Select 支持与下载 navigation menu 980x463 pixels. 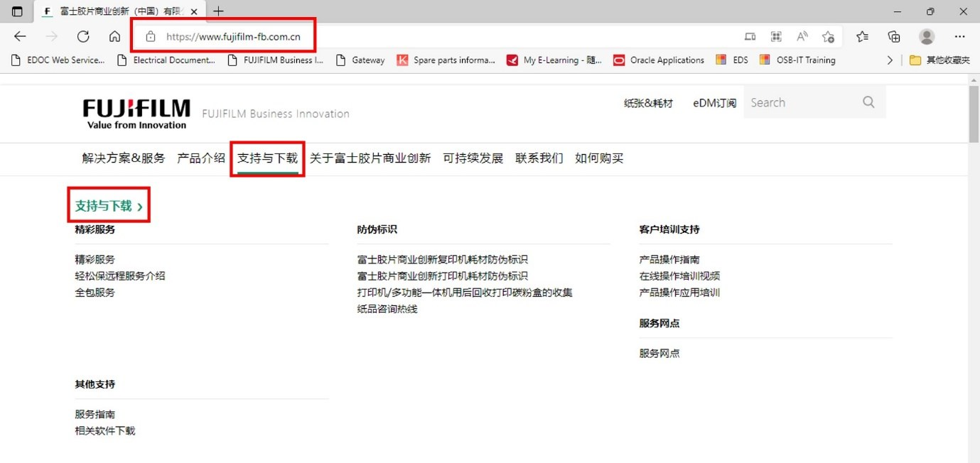coord(267,158)
